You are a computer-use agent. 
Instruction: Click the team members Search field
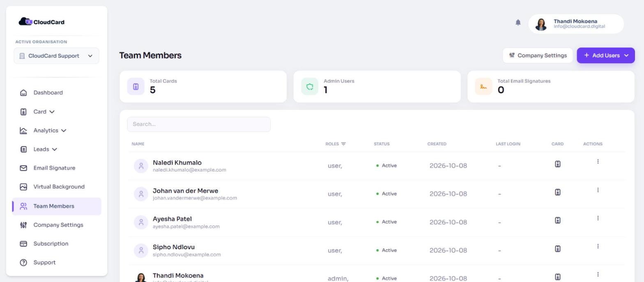pos(199,124)
